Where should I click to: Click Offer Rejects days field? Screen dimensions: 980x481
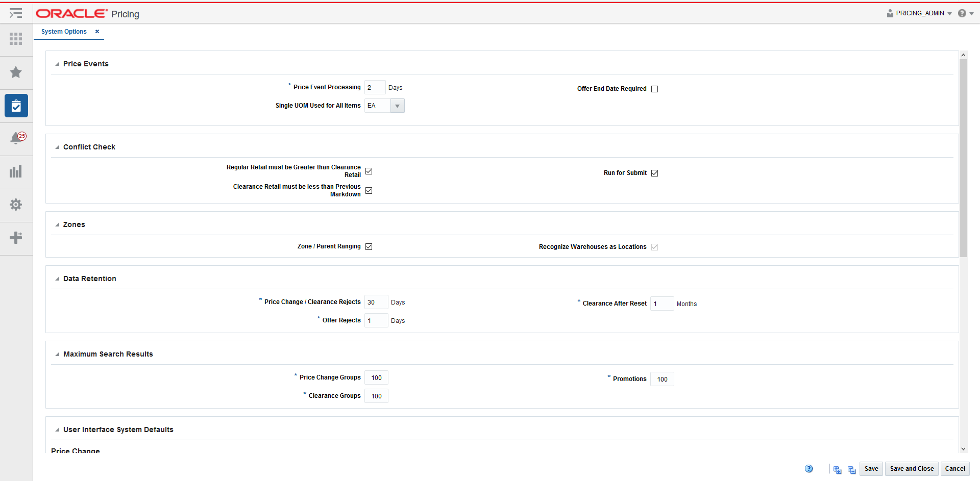pyautogui.click(x=376, y=321)
